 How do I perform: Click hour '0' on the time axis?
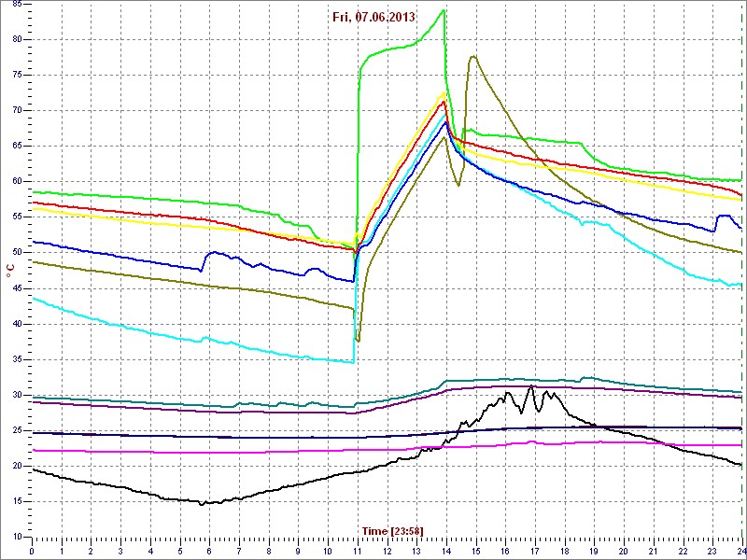point(32,552)
